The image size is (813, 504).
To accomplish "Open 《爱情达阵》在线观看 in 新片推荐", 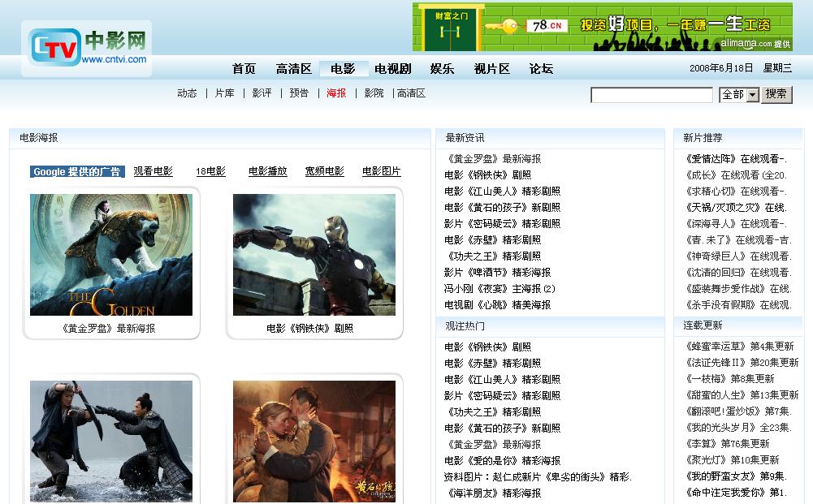I will click(x=736, y=159).
